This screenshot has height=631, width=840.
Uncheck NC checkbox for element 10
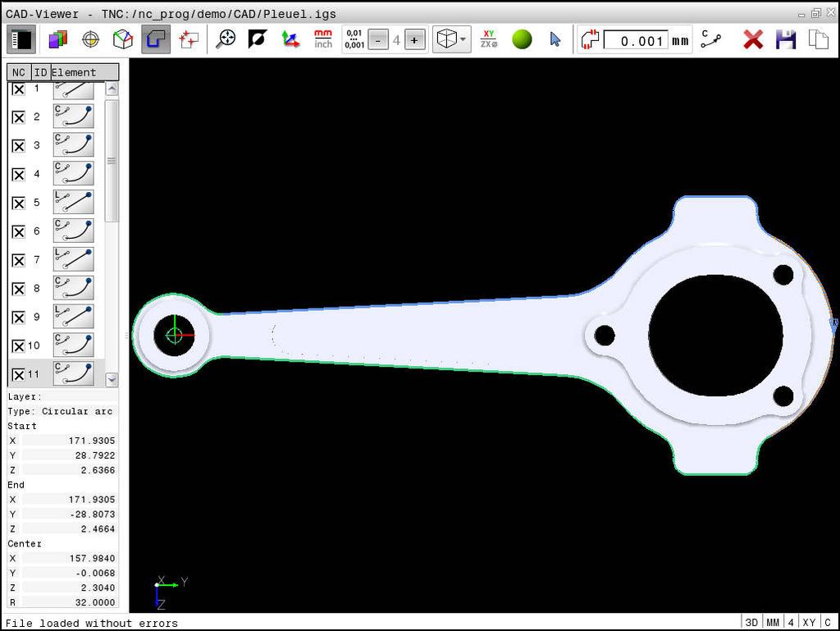tap(18, 346)
